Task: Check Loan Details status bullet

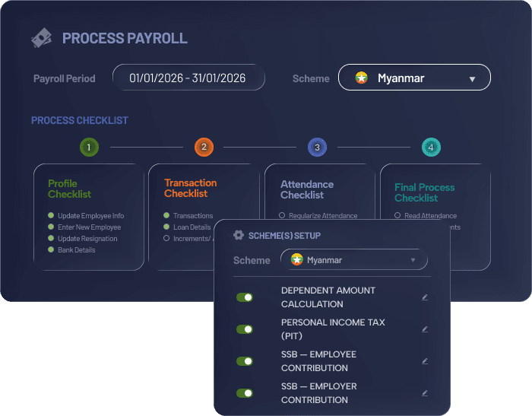Action: [x=166, y=227]
